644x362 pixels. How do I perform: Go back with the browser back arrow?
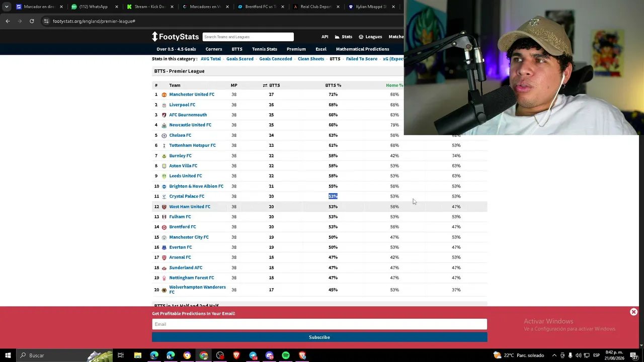pos(8,21)
